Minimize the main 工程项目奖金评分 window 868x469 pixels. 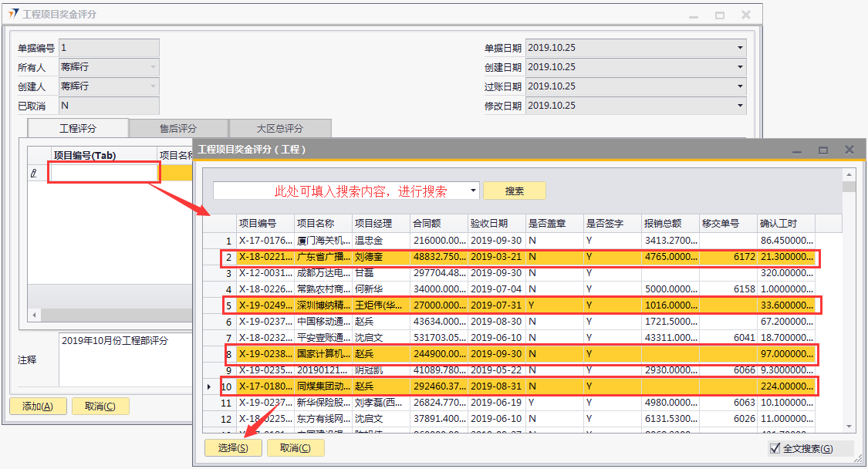point(694,15)
